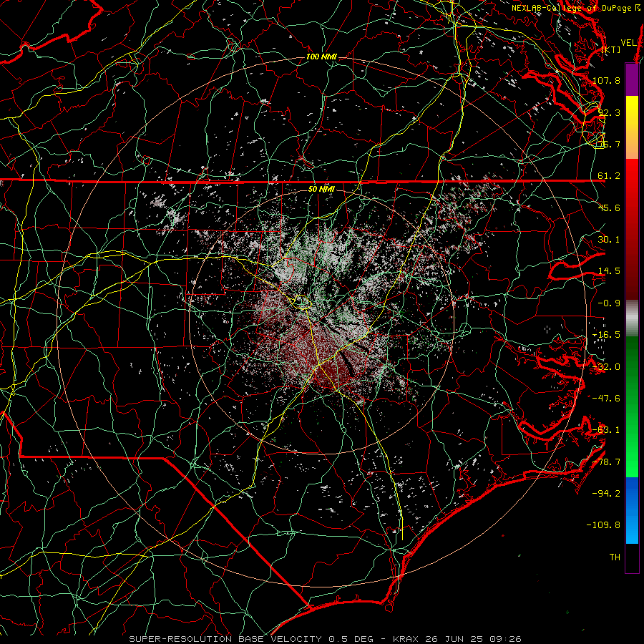The width and height of the screenshot is (644, 644).
Task: Click the yellow segment of the color bar
Action: coord(632,127)
